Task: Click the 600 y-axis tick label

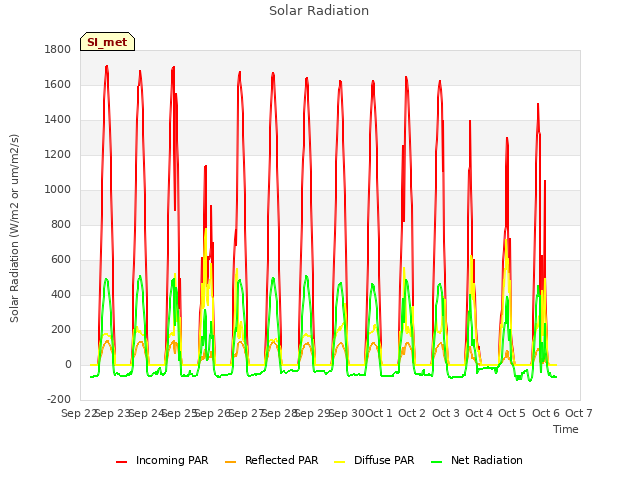Action: (x=61, y=260)
